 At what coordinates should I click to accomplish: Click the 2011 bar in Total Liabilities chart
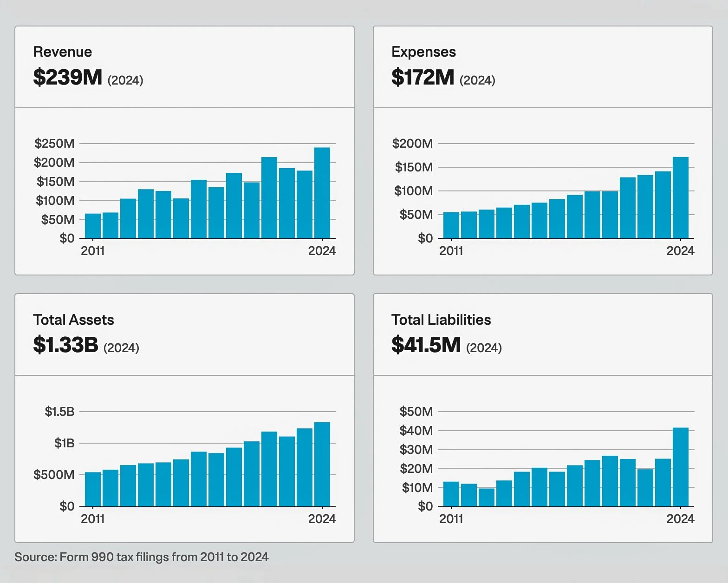[x=451, y=494]
